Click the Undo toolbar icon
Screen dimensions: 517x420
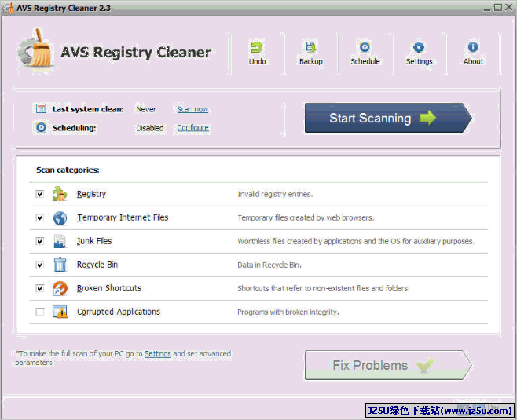point(257,47)
